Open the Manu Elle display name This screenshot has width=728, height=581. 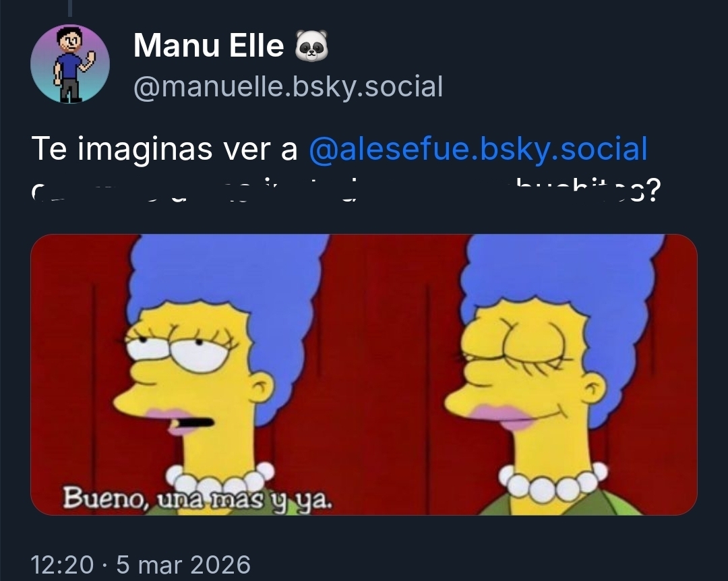click(208, 46)
